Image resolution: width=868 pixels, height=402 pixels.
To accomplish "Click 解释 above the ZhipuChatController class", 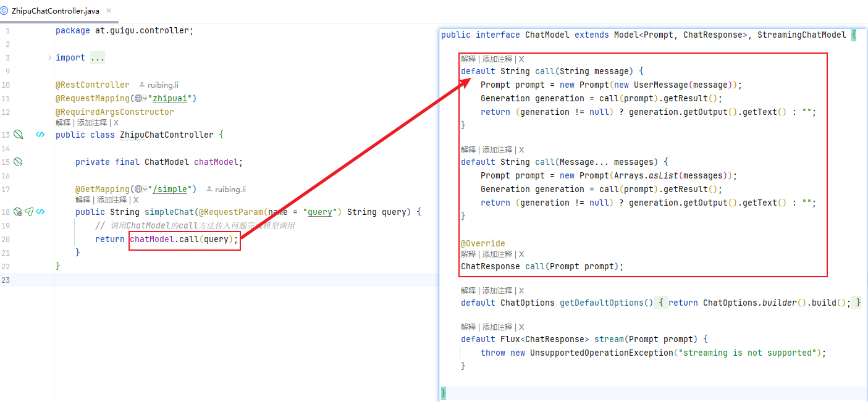I will (x=63, y=123).
